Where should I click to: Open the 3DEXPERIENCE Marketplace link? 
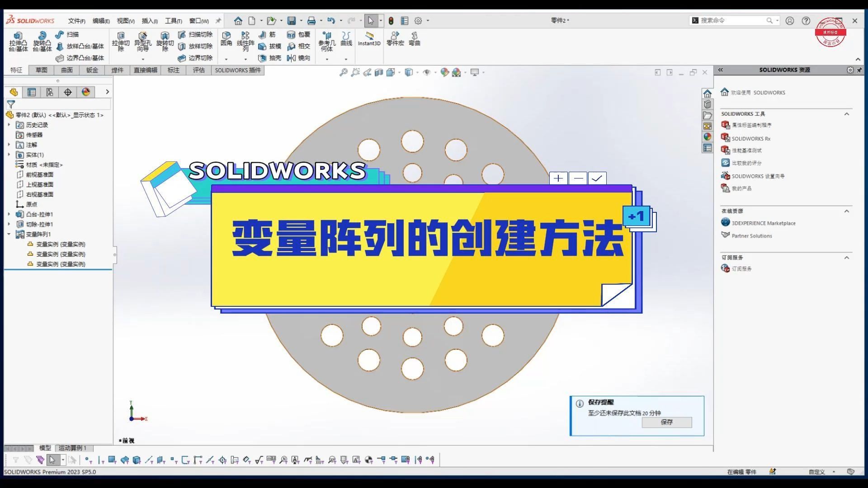click(764, 223)
